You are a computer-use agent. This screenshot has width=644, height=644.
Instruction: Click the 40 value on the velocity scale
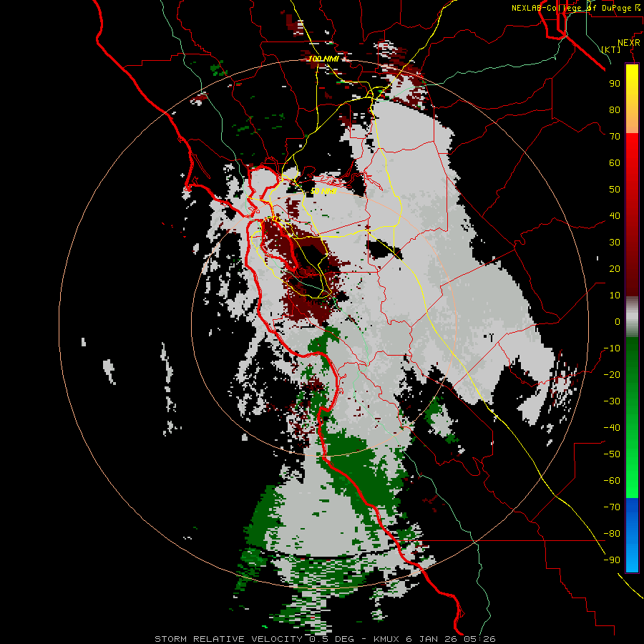pyautogui.click(x=615, y=216)
